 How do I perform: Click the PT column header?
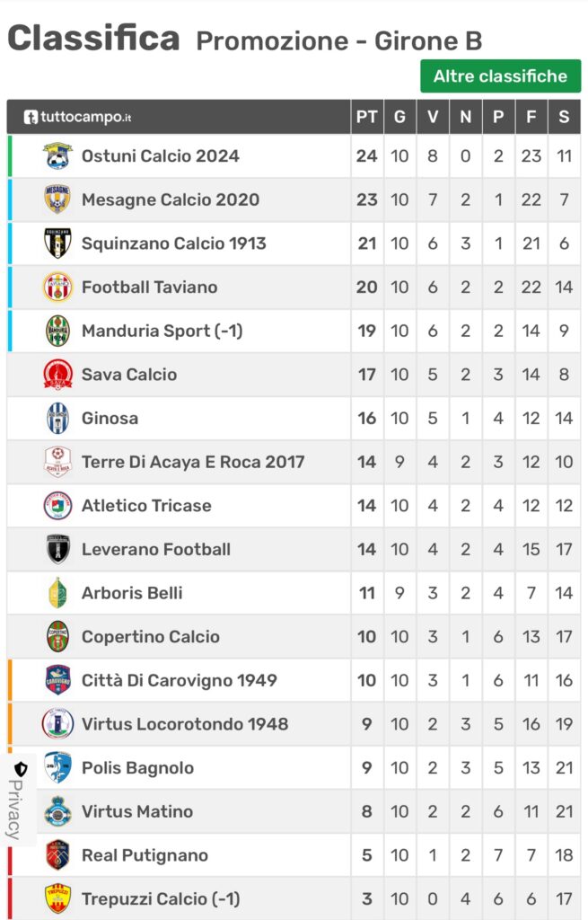366,118
